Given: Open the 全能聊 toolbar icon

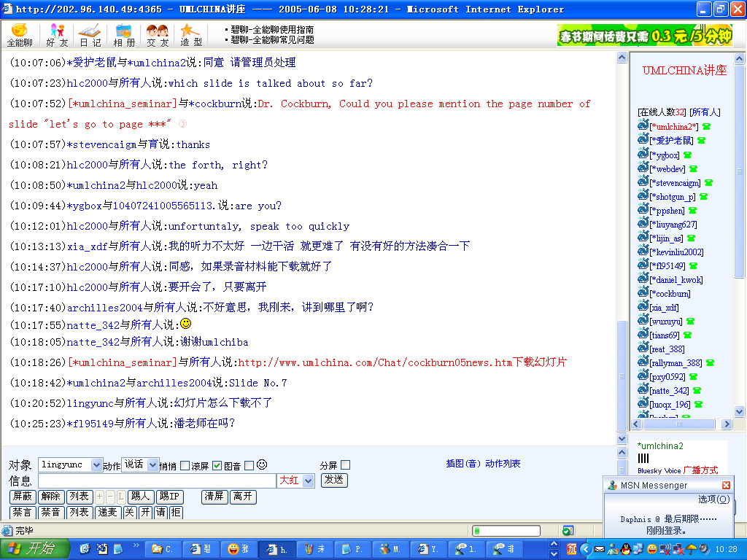Looking at the screenshot, I should tap(20, 36).
